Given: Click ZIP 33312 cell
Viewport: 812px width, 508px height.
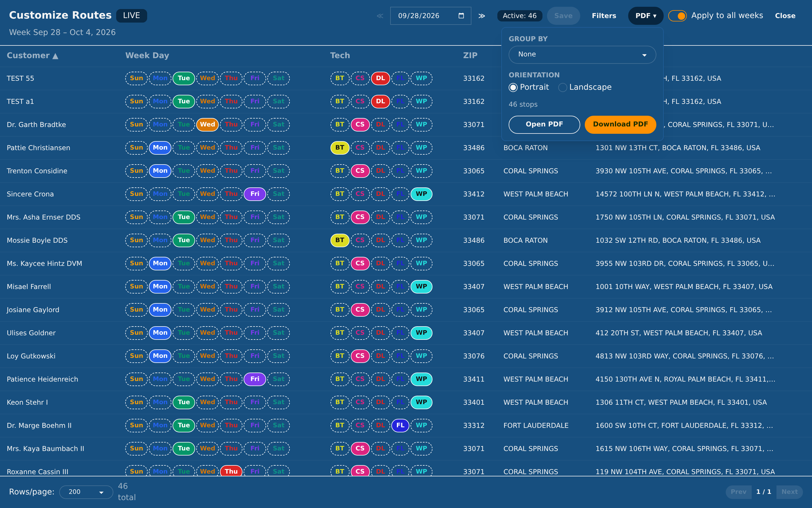Looking at the screenshot, I should (474, 425).
